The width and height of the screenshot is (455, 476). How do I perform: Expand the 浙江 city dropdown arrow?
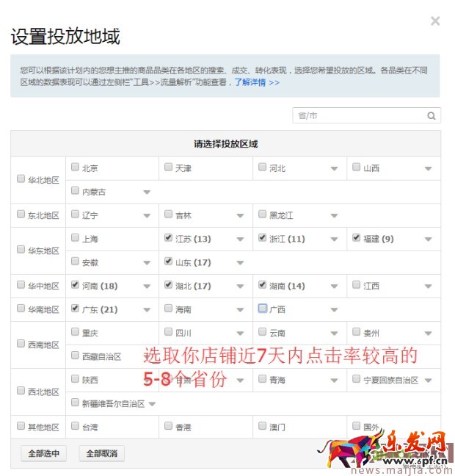334,239
